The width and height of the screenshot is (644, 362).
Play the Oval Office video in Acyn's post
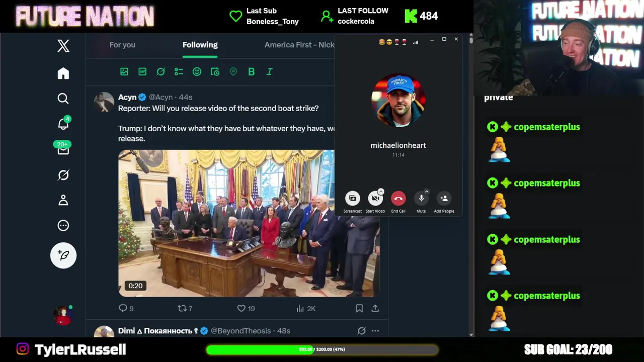pyautogui.click(x=249, y=223)
